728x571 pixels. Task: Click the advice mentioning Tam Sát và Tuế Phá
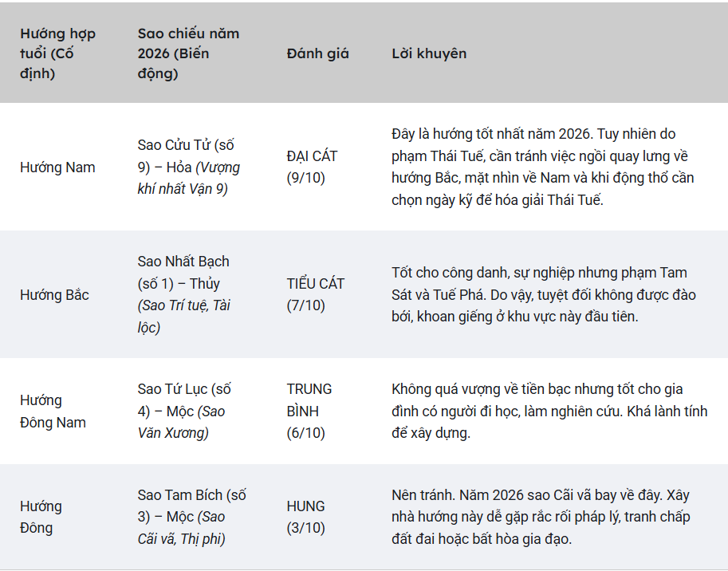(x=544, y=295)
